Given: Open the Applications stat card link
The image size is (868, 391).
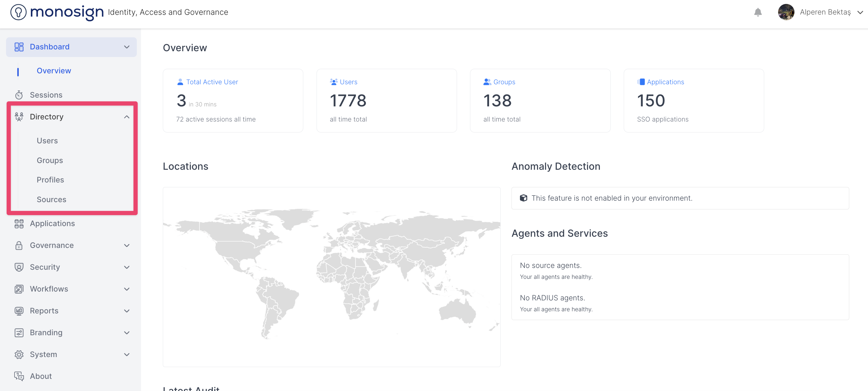Looking at the screenshot, I should point(665,82).
